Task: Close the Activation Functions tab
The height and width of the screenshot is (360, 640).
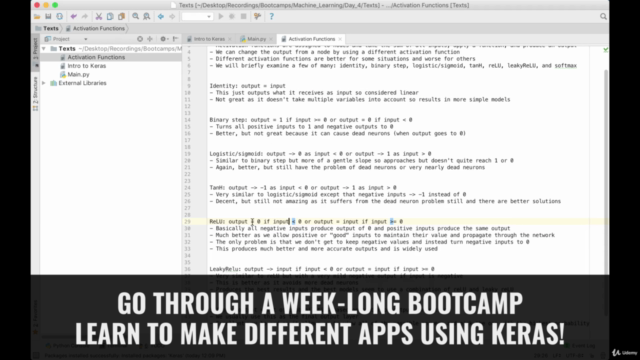Action: pos(340,39)
